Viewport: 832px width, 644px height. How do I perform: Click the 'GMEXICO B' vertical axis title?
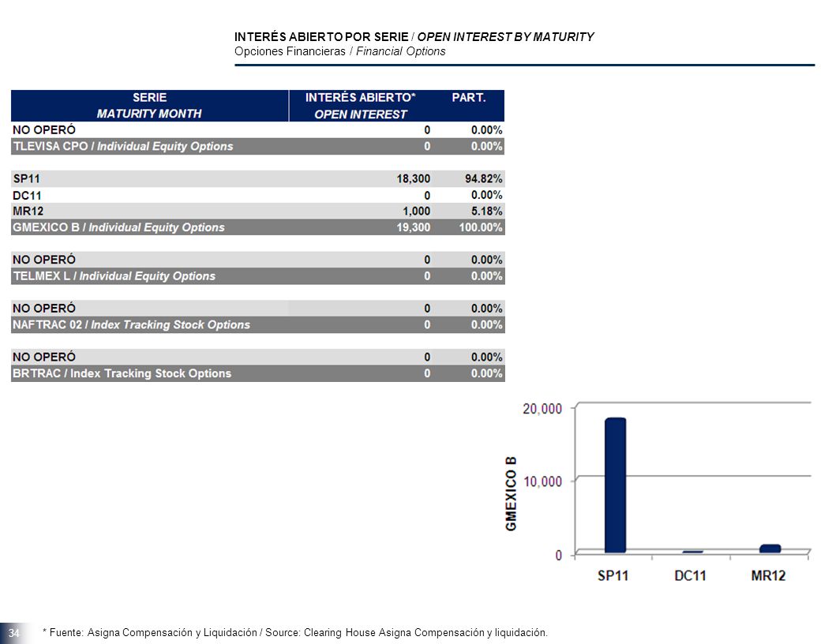coord(511,492)
